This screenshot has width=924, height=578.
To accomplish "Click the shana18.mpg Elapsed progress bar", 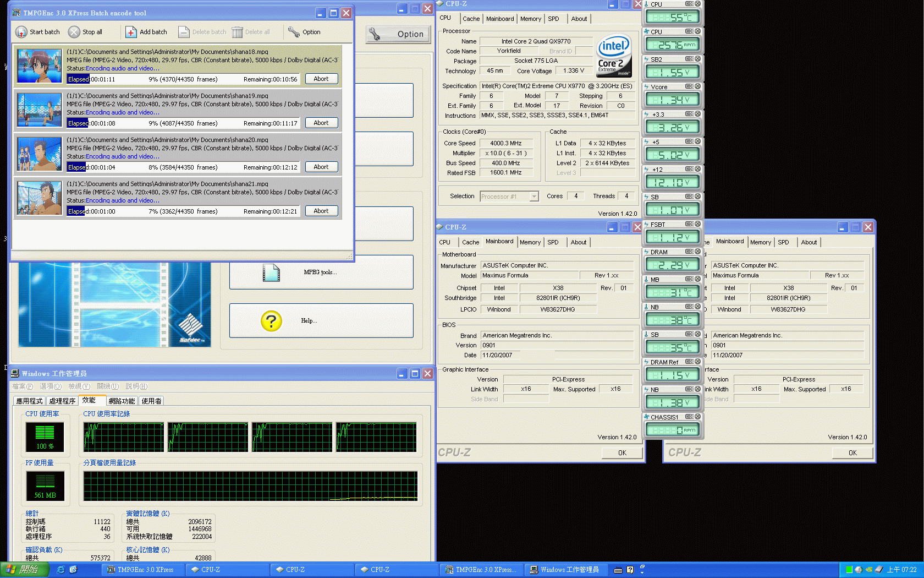I will [x=183, y=79].
